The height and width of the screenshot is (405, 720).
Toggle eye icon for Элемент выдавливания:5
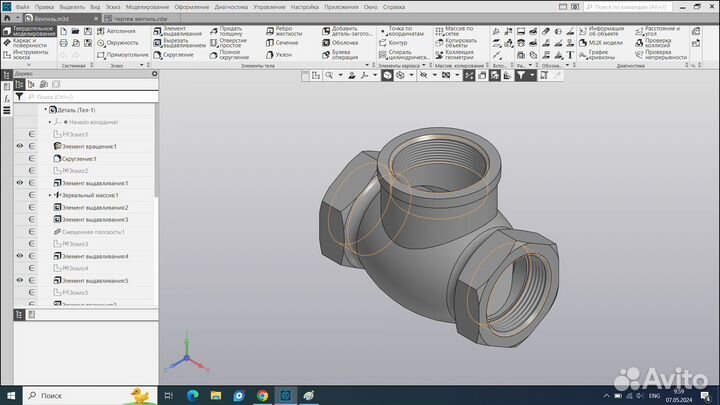click(x=20, y=280)
